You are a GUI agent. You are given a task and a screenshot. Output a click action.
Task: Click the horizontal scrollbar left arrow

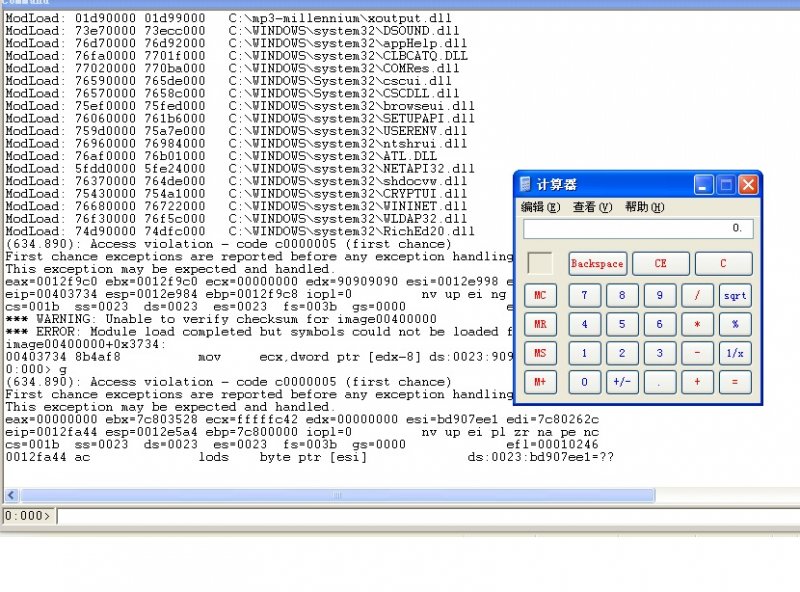pyautogui.click(x=11, y=495)
